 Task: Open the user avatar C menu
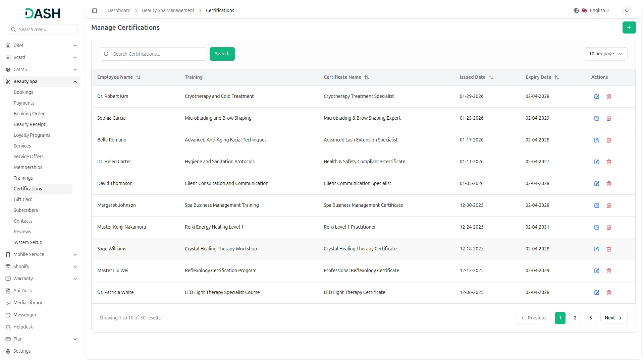coord(626,10)
